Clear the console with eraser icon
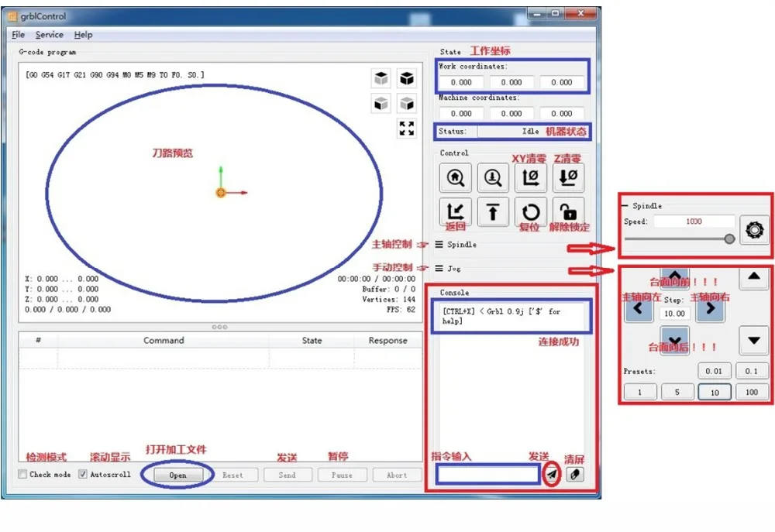The image size is (775, 532). click(575, 474)
